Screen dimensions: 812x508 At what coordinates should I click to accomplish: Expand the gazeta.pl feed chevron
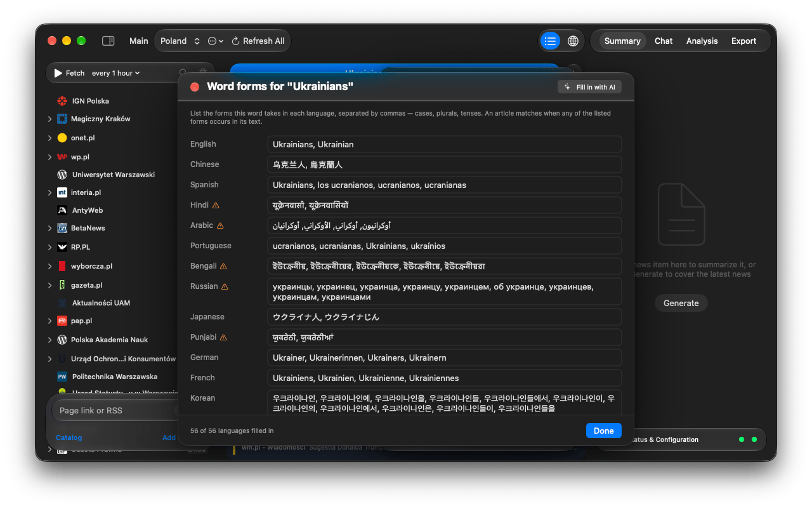(50, 285)
